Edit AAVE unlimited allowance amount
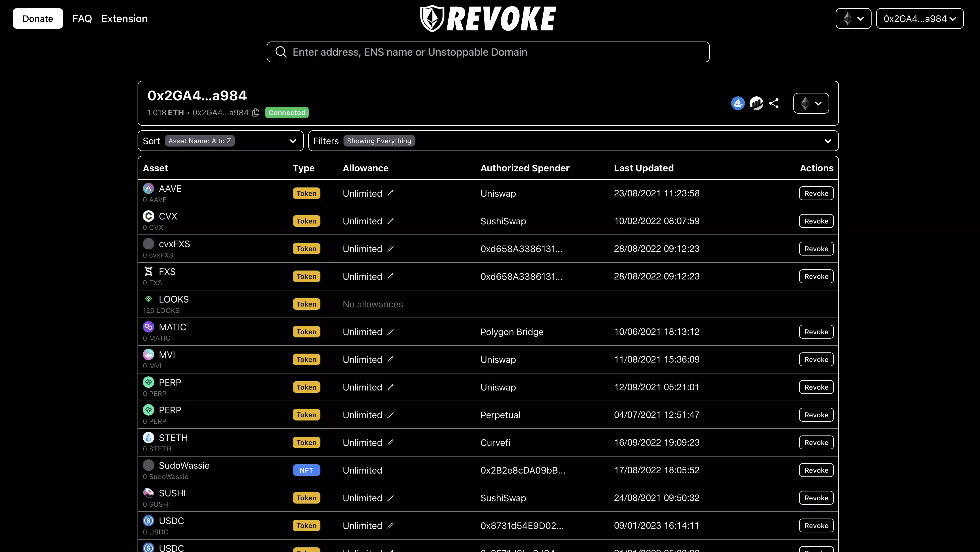The image size is (980, 552). [x=391, y=193]
